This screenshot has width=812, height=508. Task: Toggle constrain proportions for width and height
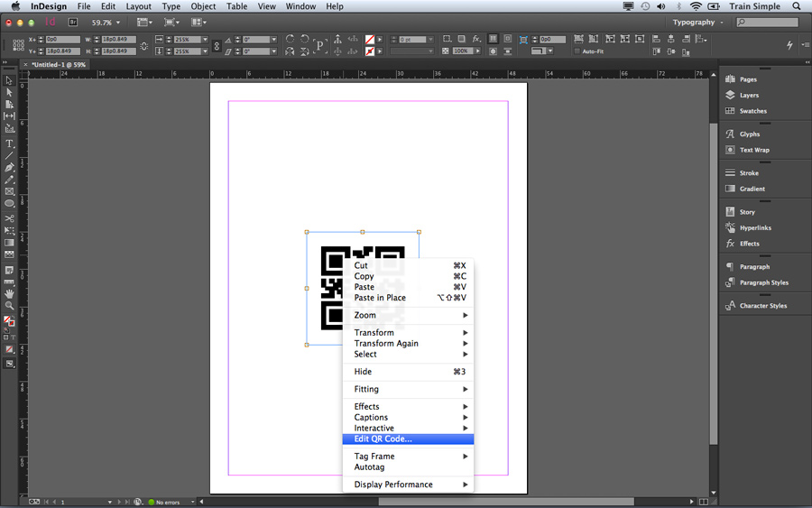click(x=144, y=46)
